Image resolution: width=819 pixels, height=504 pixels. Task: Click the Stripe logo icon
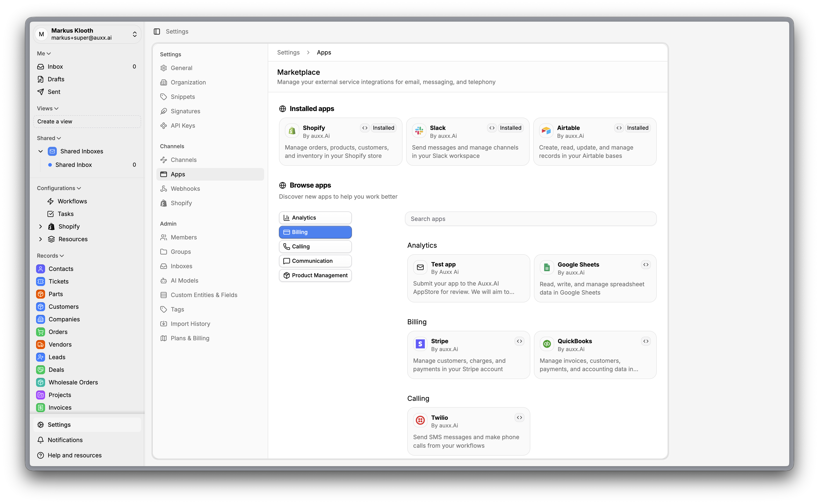pyautogui.click(x=420, y=344)
